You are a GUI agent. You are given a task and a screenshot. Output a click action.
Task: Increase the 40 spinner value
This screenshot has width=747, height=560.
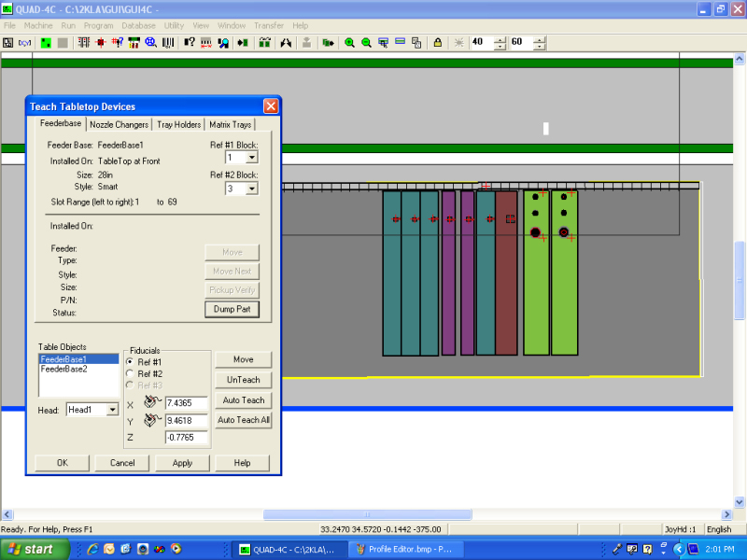coord(500,40)
